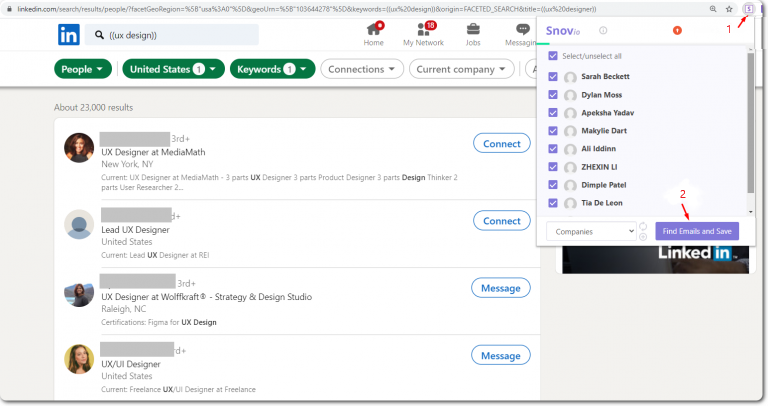Image resolution: width=768 pixels, height=406 pixels.
Task: Click 'Makylie Dart' name in Snov.io list
Action: coord(604,131)
